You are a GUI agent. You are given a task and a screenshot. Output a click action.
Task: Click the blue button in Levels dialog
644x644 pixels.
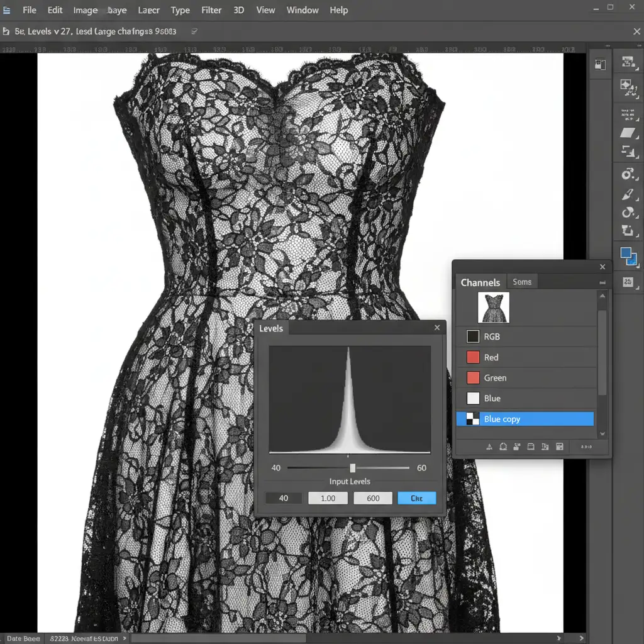pos(416,498)
